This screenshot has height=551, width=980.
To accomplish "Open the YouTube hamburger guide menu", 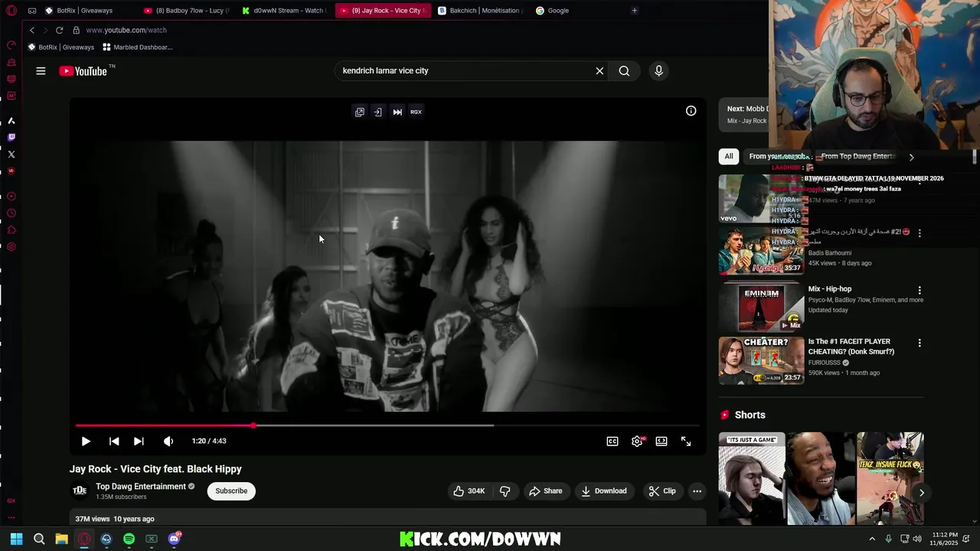I will pyautogui.click(x=41, y=71).
